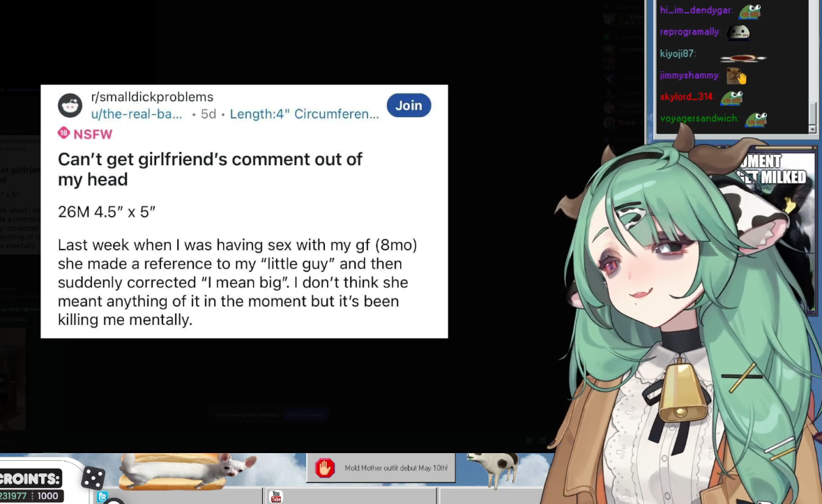Click the Twitter bird icon in bottom bar
822x504 pixels.
point(102,496)
